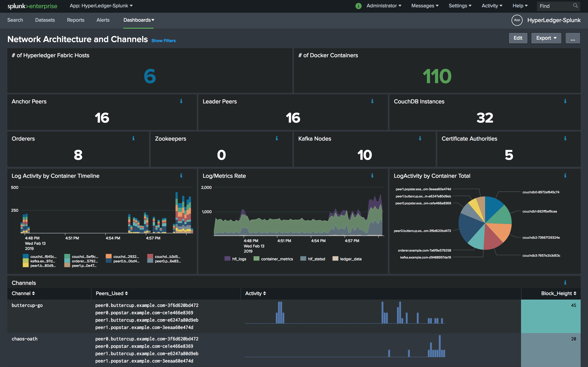
Task: Click the more options ellipsis button
Action: point(573,38)
